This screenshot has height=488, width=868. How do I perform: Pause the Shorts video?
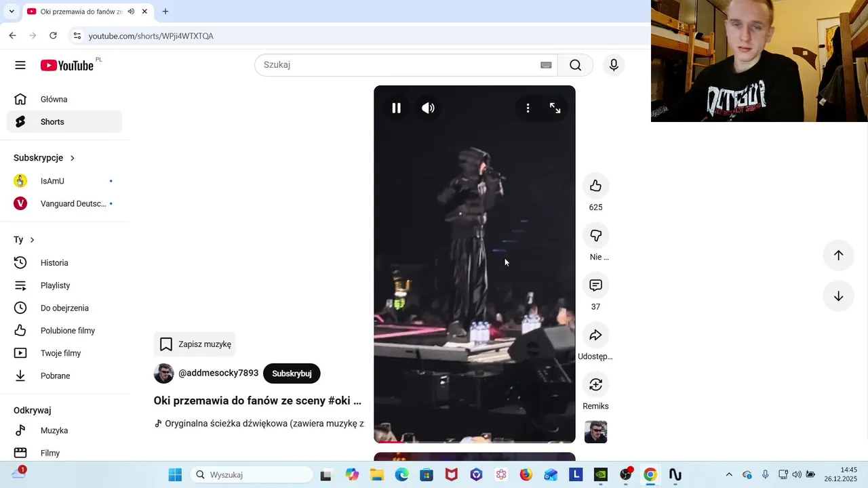click(x=397, y=108)
